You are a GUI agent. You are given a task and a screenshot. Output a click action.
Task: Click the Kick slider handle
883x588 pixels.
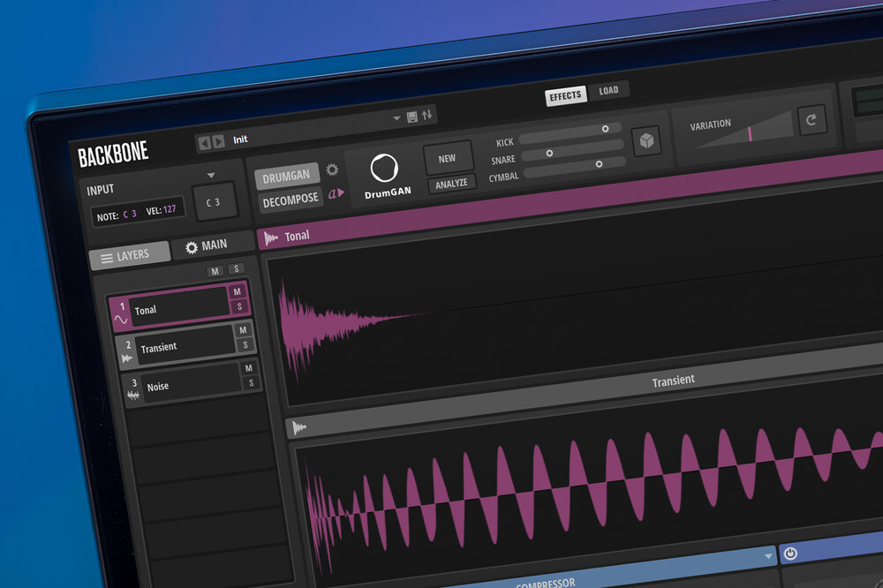(606, 128)
